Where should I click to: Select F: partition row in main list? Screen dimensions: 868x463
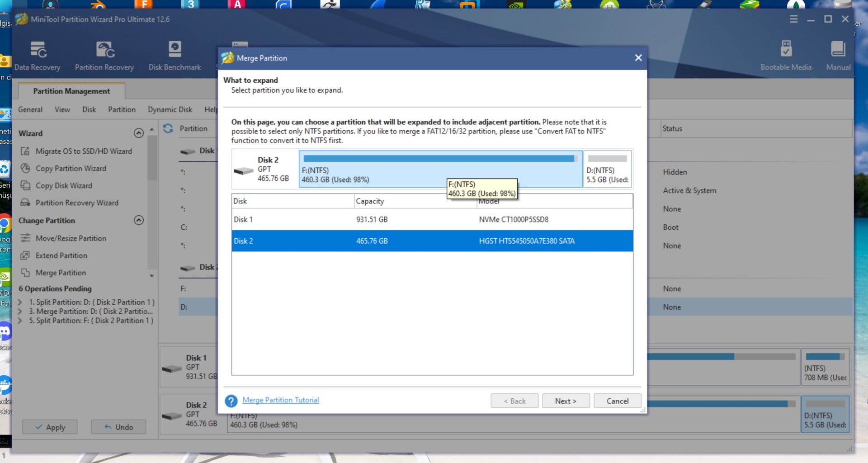198,288
